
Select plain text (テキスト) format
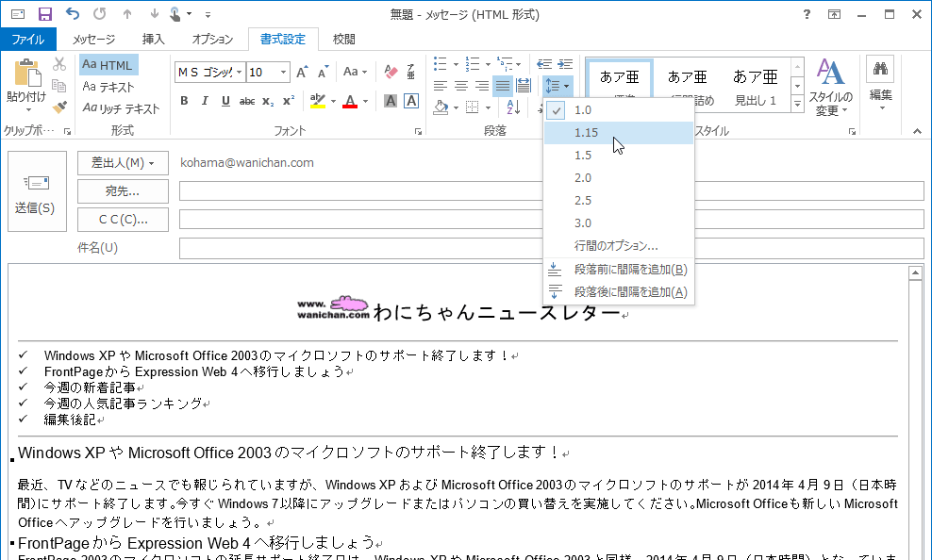[x=108, y=87]
